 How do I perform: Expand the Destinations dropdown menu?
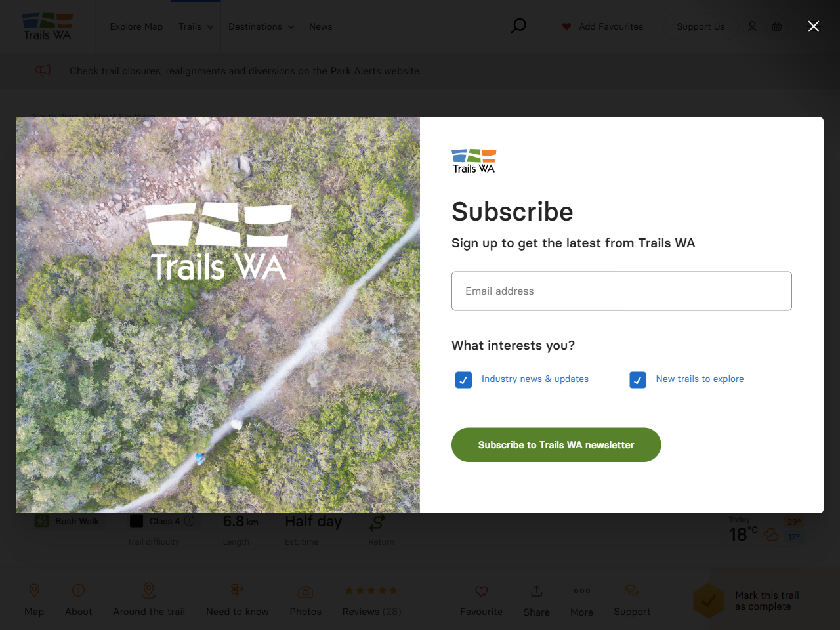pos(261,27)
